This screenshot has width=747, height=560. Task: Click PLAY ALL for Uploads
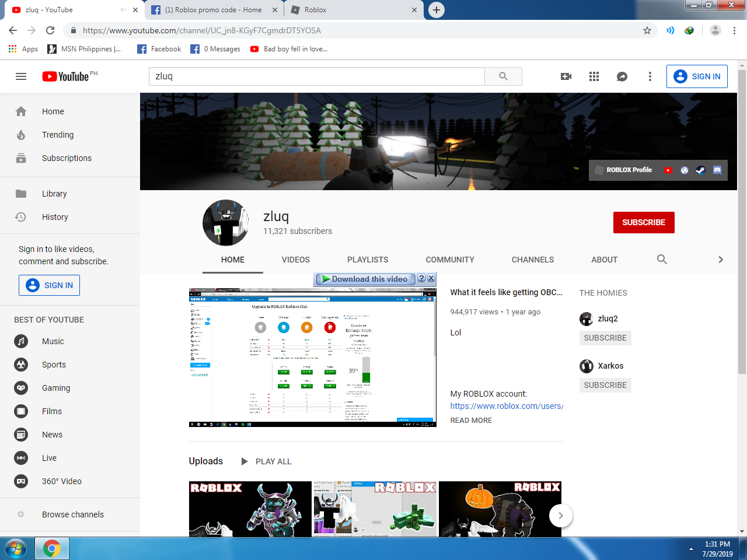267,461
